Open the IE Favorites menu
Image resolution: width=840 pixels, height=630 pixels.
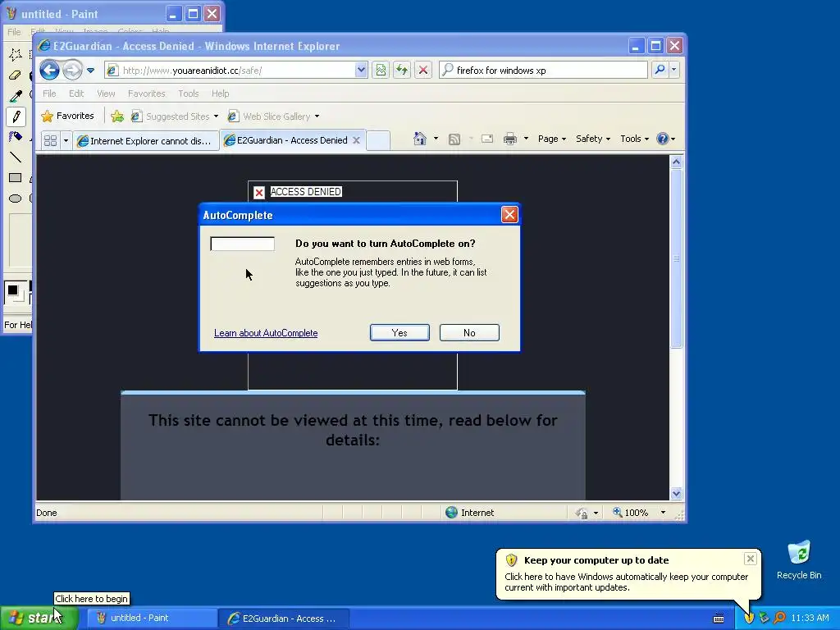(146, 94)
